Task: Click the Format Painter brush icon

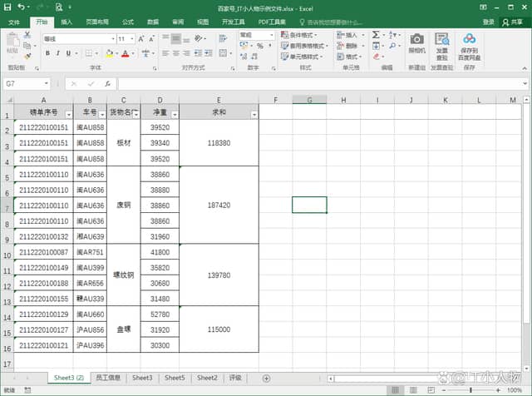Action: tap(27, 57)
